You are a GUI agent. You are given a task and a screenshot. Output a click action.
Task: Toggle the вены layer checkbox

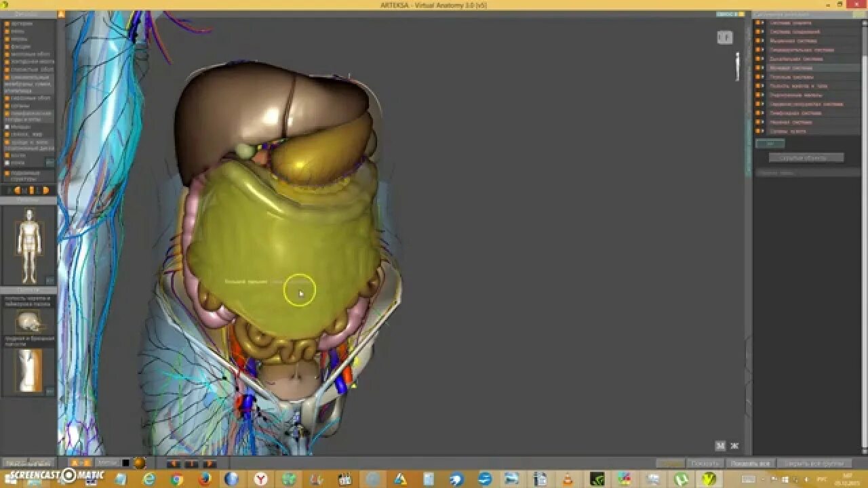(x=7, y=31)
